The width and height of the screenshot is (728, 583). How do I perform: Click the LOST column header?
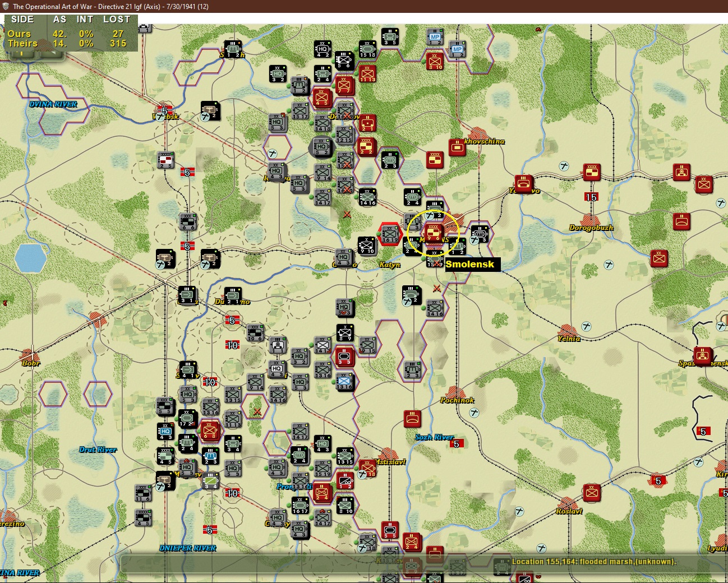tap(117, 19)
